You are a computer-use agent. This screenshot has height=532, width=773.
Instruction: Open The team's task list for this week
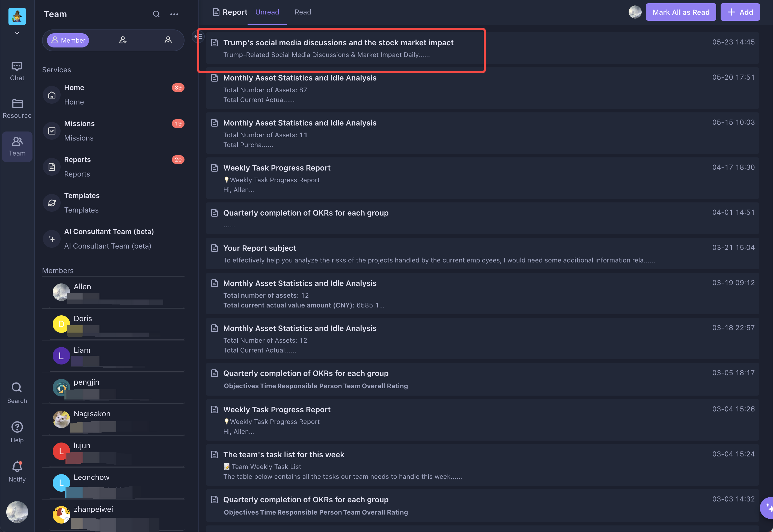[x=482, y=465]
